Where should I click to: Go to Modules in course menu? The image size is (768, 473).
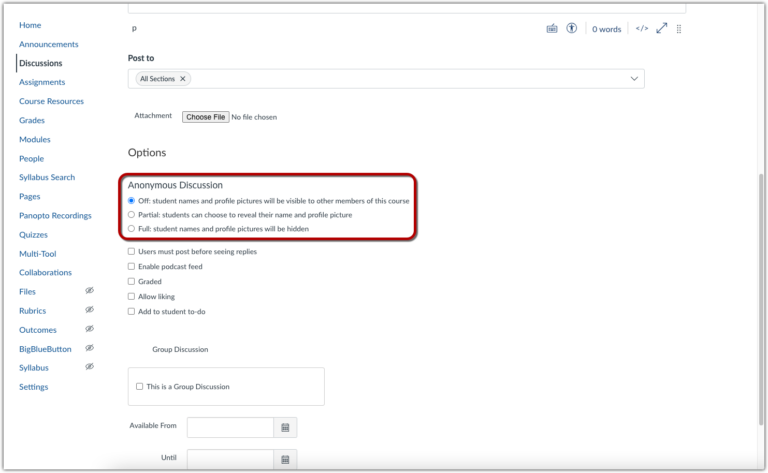(x=34, y=139)
